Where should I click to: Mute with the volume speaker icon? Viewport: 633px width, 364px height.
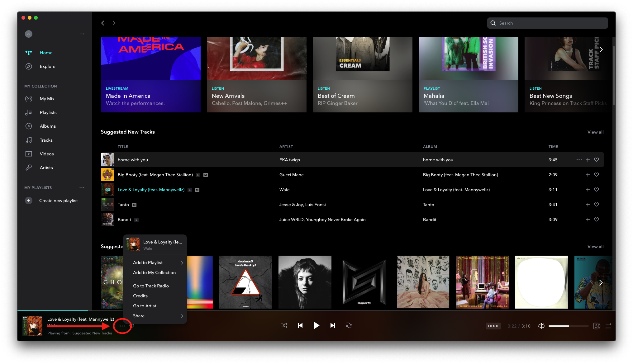[541, 326]
